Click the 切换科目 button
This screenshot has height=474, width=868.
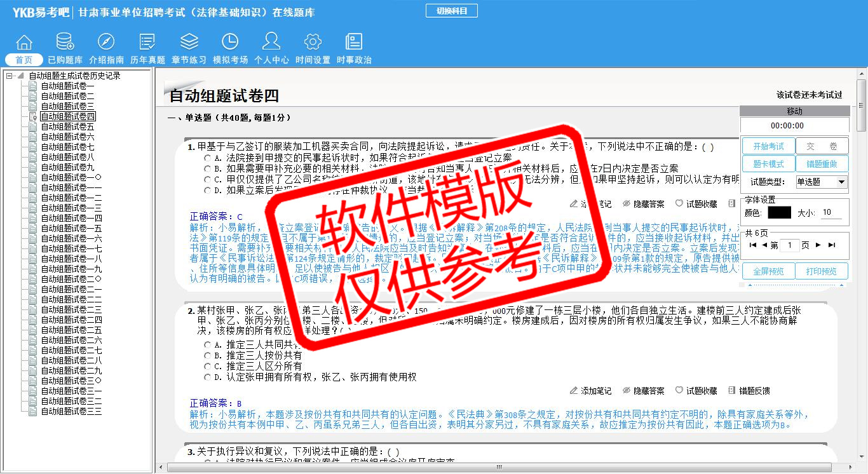click(x=451, y=11)
